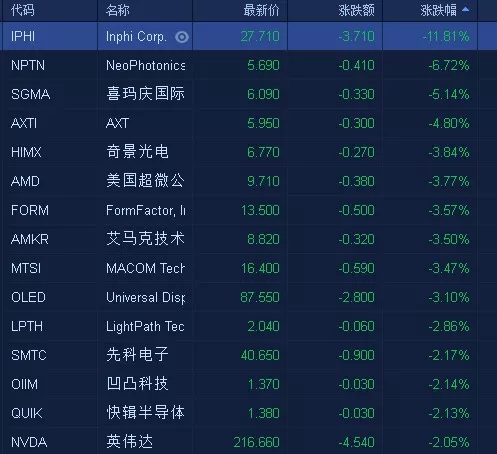Select the LPTH LightPath row
Viewport: 497px width, 454px height.
tap(248, 326)
